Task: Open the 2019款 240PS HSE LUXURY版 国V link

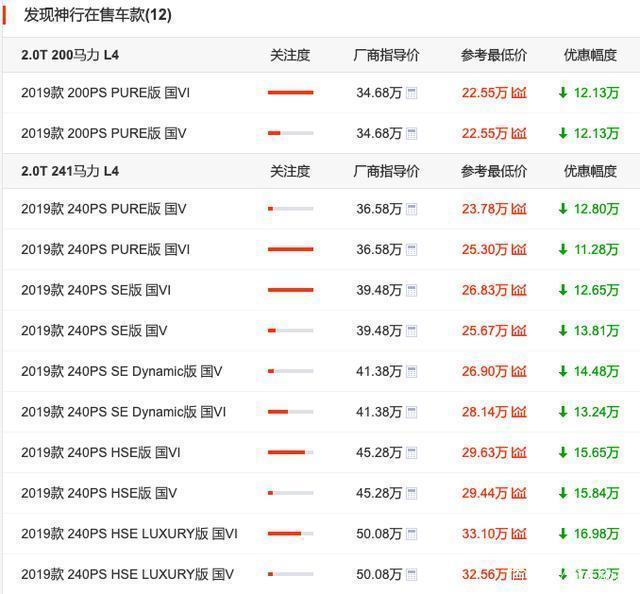Action: tap(127, 574)
